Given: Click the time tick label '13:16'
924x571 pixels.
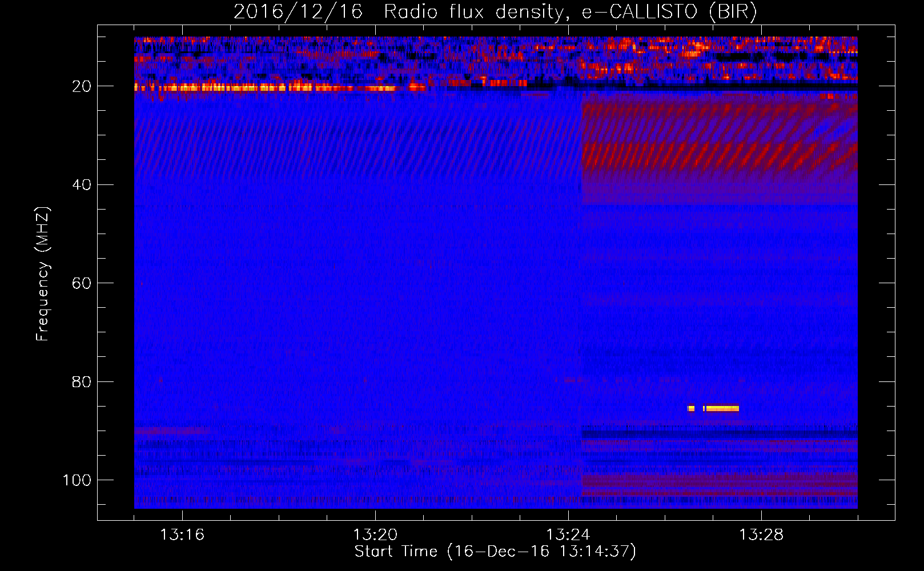Looking at the screenshot, I should 182,535.
